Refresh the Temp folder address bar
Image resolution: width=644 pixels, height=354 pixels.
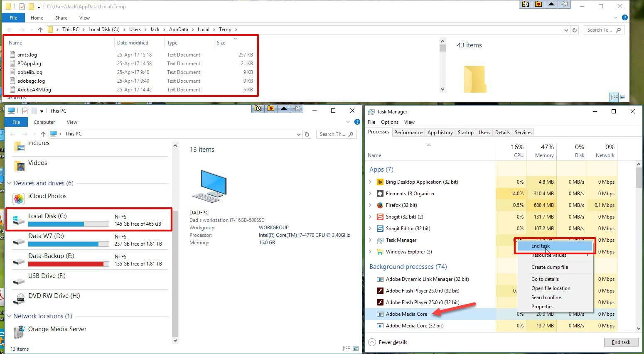coord(575,30)
